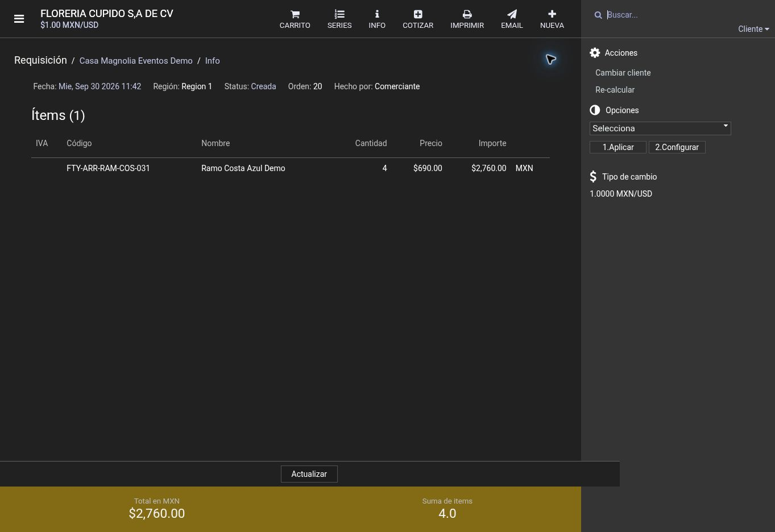Click the Acciones gear icon
775x532 pixels.
(x=595, y=53)
